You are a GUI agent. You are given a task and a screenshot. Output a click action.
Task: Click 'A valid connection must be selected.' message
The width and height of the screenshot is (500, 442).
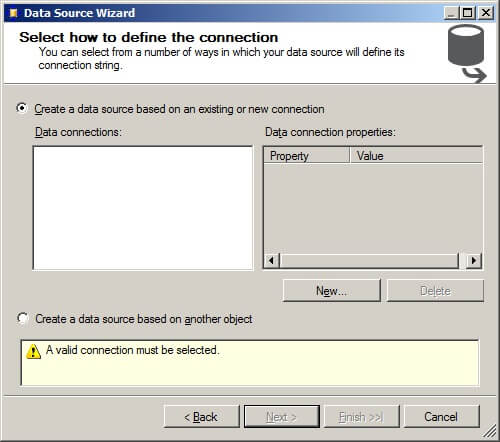133,350
